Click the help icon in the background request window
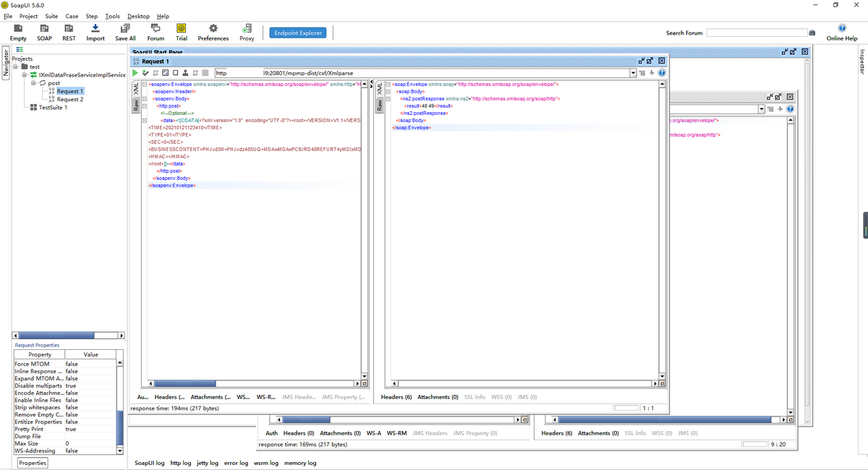This screenshot has width=868, height=470. pyautogui.click(x=791, y=109)
